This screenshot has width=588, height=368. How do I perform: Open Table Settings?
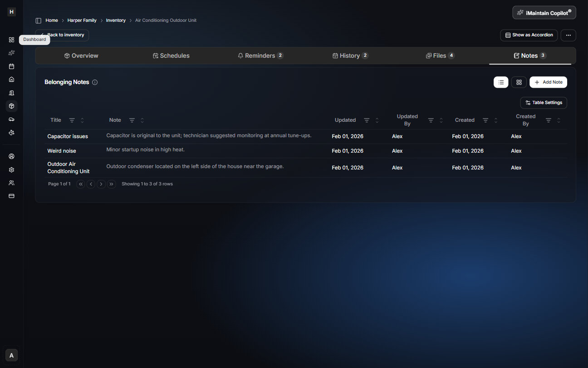[x=543, y=103]
